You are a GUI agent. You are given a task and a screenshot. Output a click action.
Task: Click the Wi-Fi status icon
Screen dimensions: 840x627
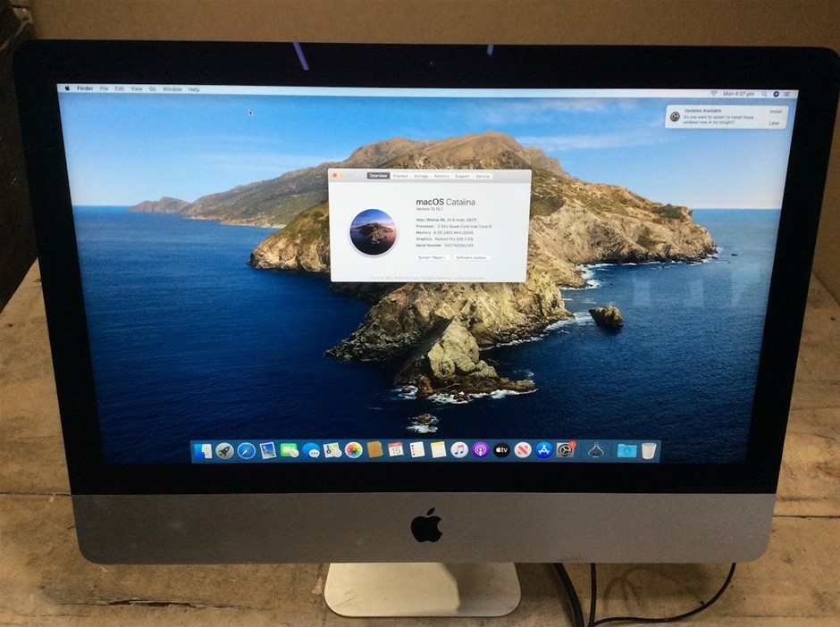click(714, 93)
